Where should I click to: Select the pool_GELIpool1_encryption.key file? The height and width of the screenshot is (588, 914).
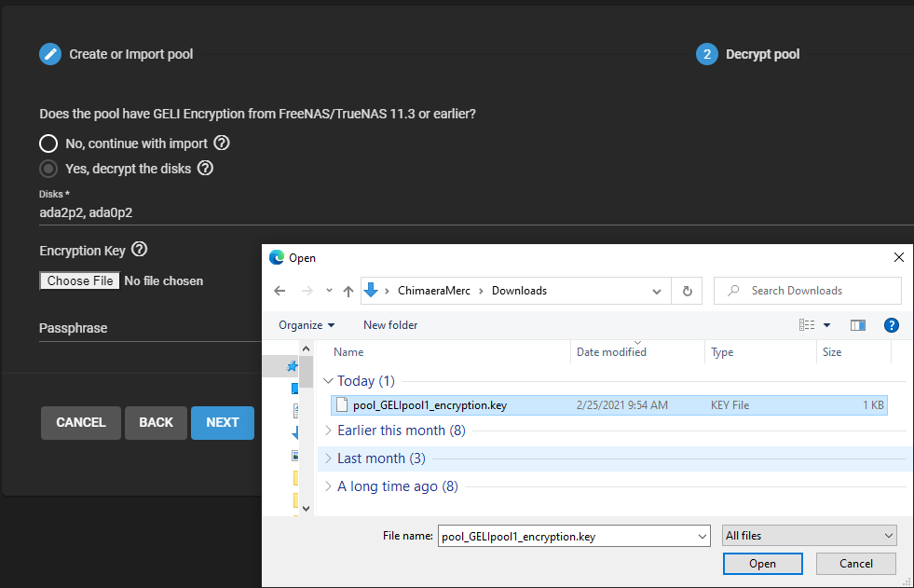pos(430,405)
